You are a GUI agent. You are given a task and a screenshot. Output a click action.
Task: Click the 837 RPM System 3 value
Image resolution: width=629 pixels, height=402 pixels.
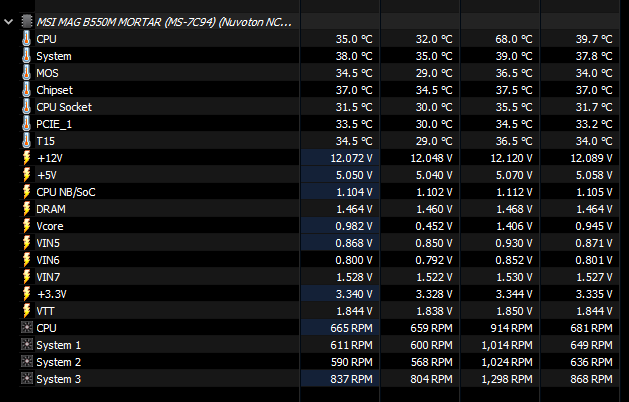pyautogui.click(x=351, y=379)
